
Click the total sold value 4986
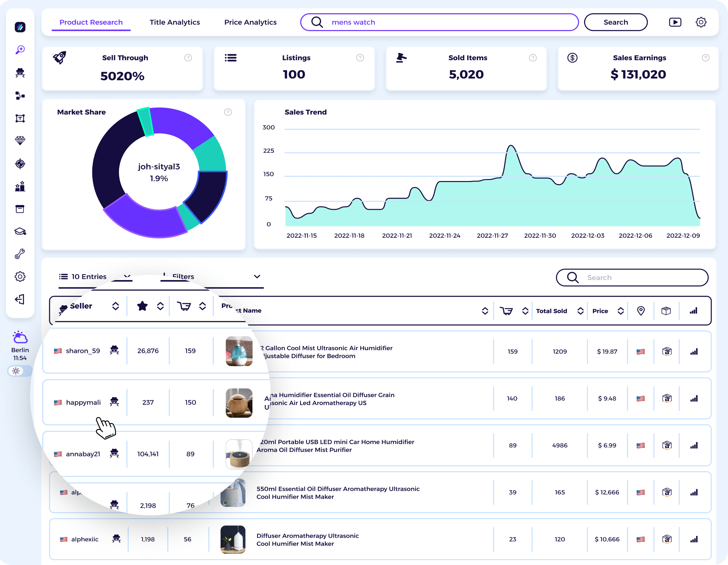(x=560, y=445)
